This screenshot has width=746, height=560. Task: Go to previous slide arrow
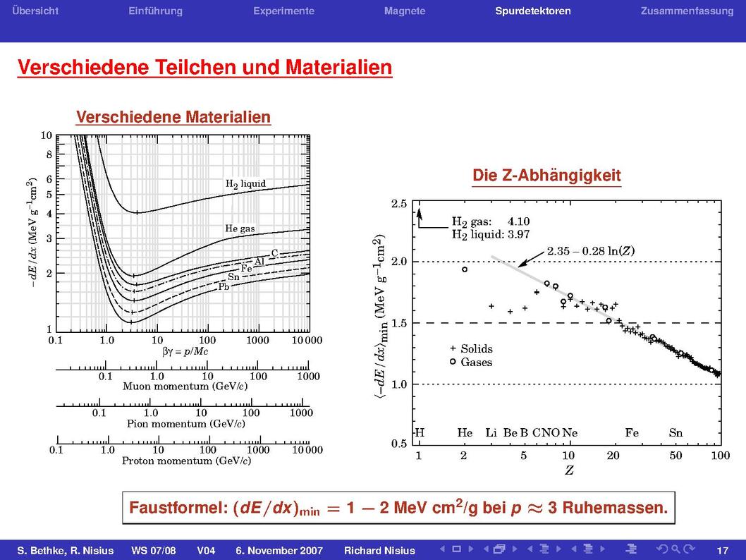443,549
